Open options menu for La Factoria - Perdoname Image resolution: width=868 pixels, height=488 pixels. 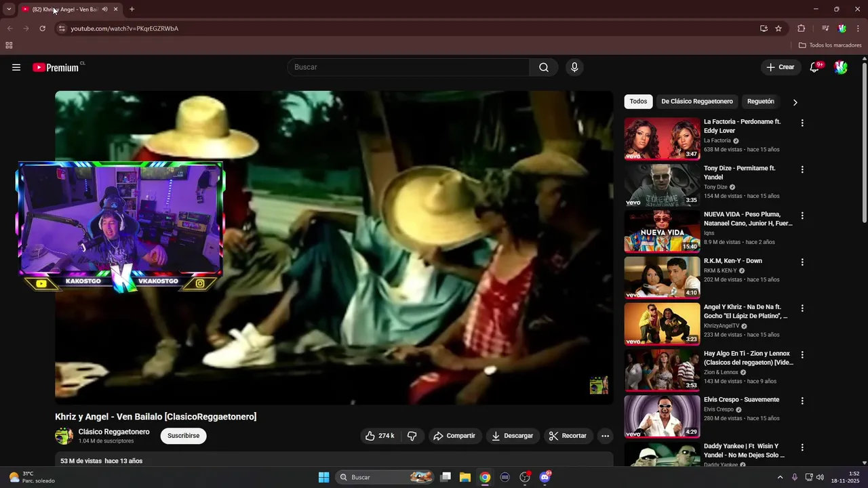(x=802, y=123)
